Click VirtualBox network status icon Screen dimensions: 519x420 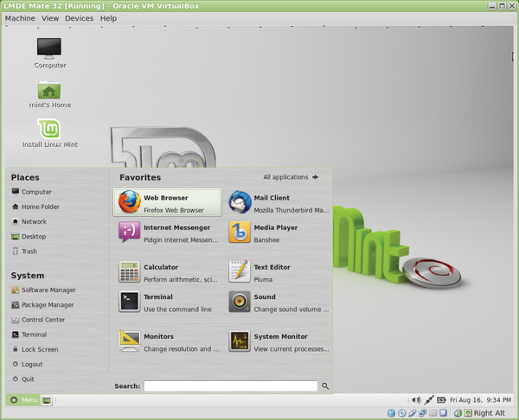point(423,413)
